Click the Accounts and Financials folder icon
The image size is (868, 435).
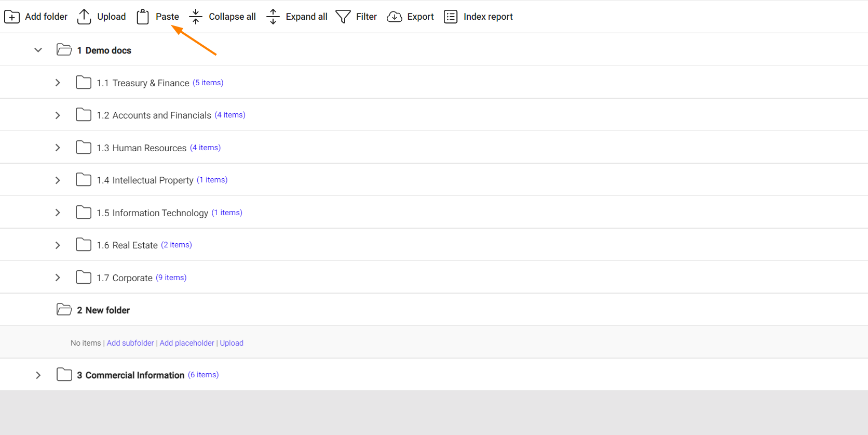[x=84, y=115]
